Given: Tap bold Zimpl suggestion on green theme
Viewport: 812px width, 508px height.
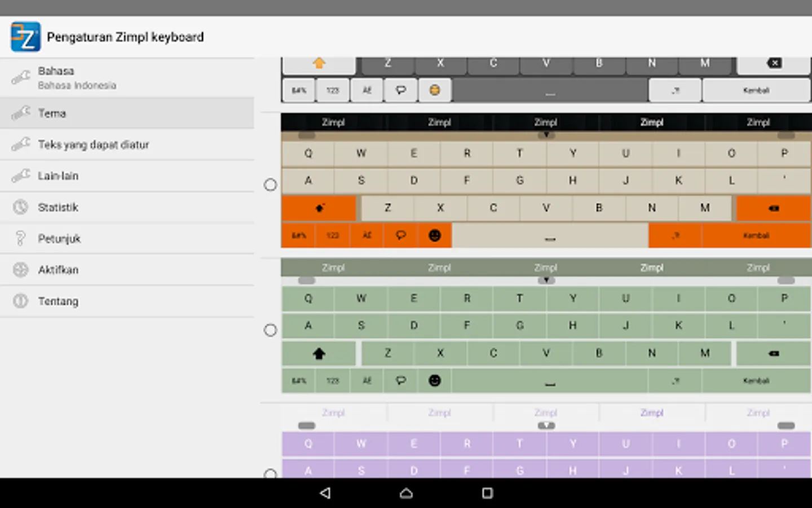Looking at the screenshot, I should click(x=651, y=268).
